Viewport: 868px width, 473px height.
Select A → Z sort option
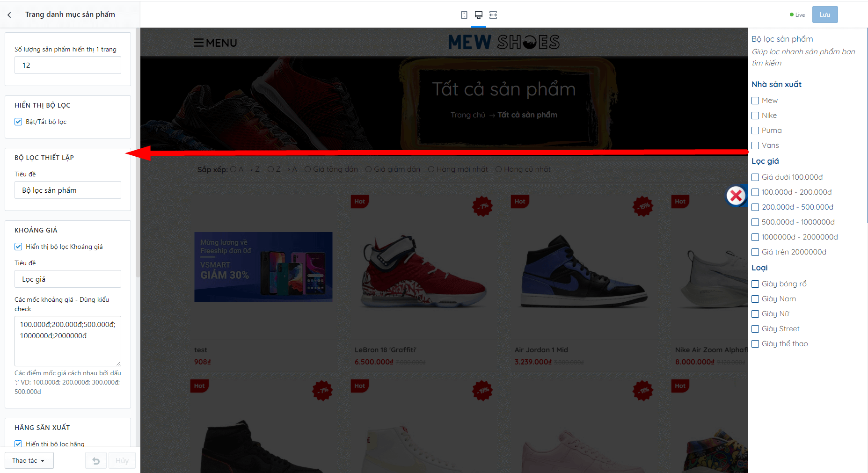point(233,169)
